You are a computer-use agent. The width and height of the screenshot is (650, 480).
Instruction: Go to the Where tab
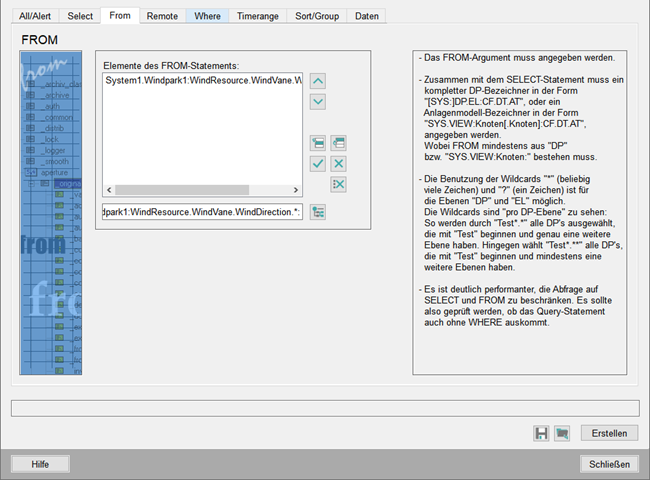point(208,16)
